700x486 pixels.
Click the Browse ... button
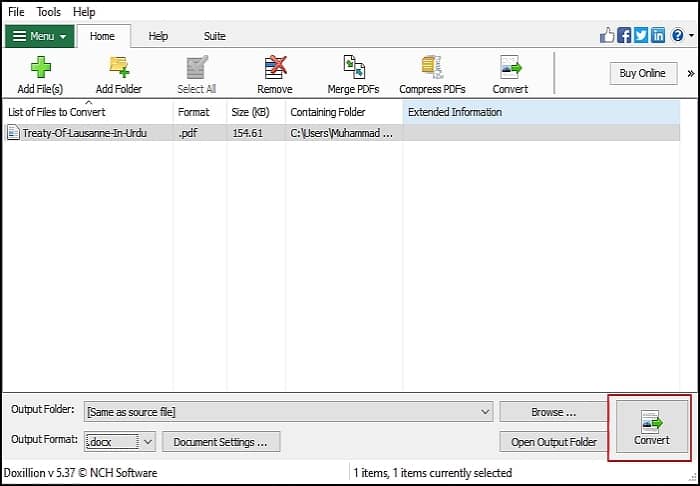554,412
